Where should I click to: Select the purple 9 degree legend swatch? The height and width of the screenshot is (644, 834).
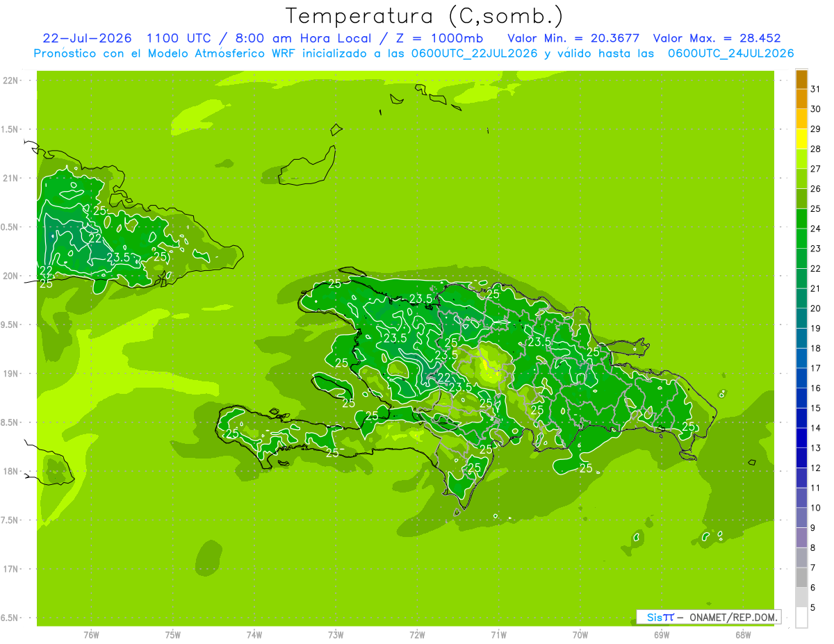[801, 537]
